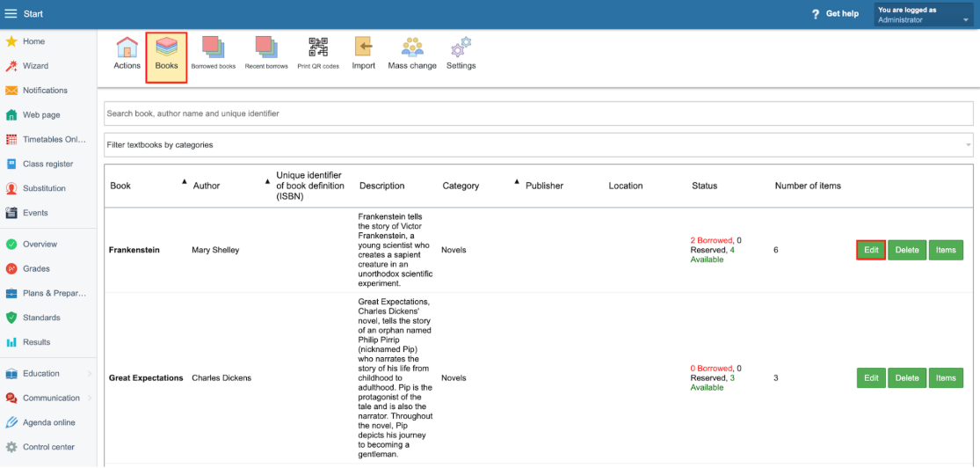Image resolution: width=980 pixels, height=468 pixels.
Task: Expand the Education sidebar section
Action: pos(48,374)
